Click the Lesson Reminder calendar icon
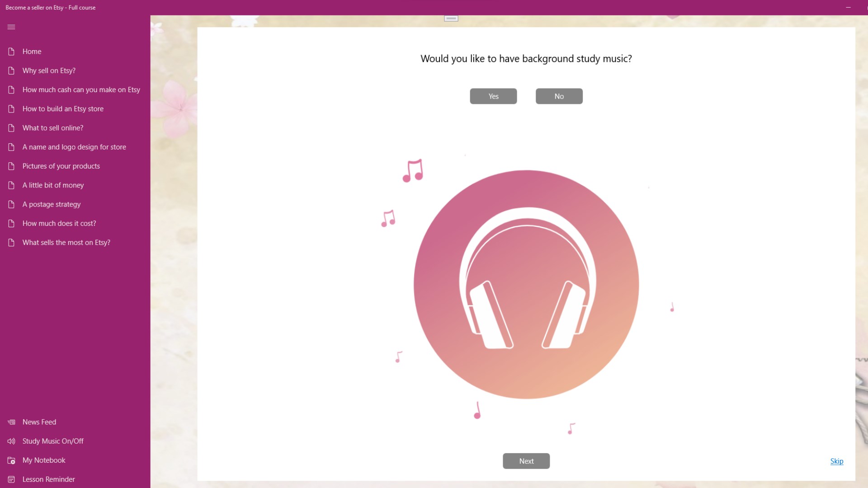The image size is (868, 488). (11, 479)
